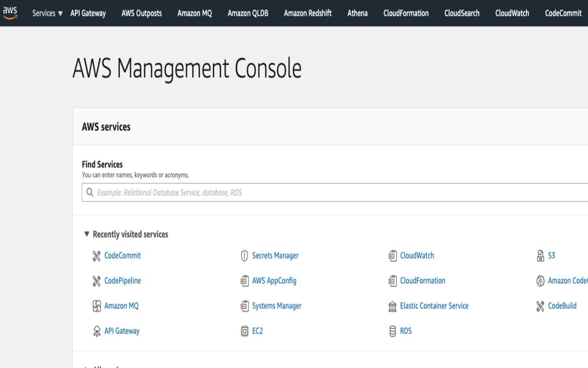Click the magnifier icon in Find Services
The height and width of the screenshot is (368, 588).
click(90, 192)
